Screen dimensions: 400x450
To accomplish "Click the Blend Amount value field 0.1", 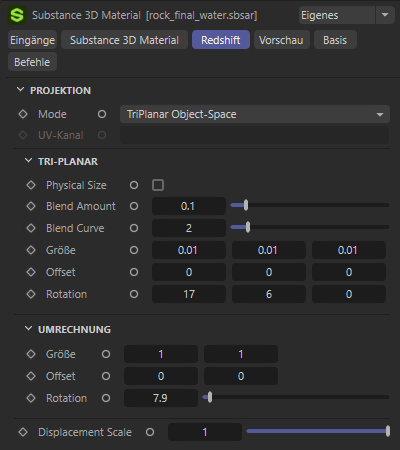I will point(189,206).
